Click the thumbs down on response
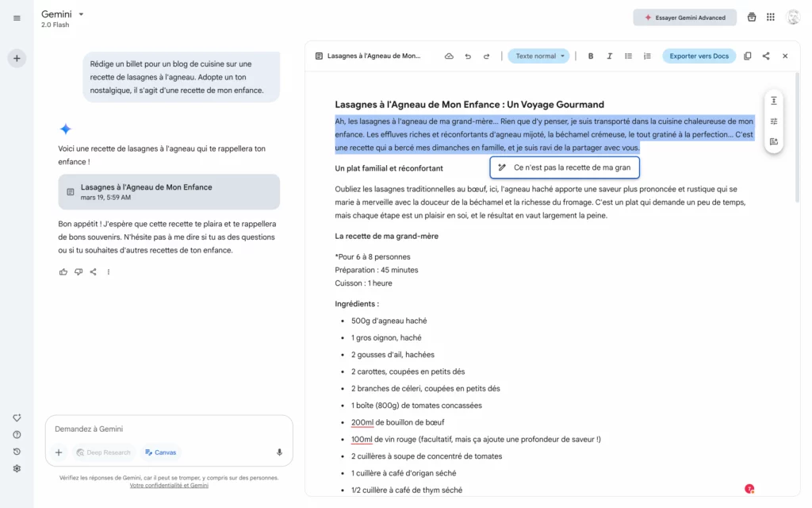 79,271
